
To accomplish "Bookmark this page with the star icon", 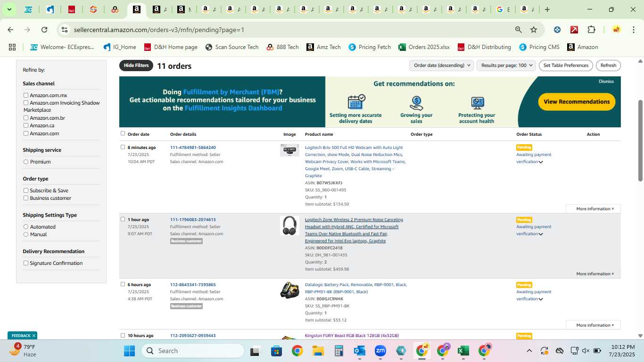I will (534, 30).
